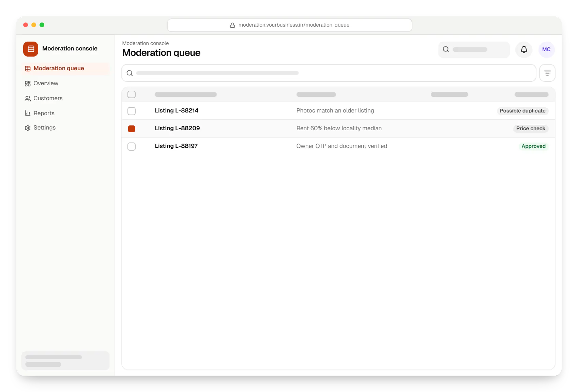Viewport: 578px width, 392px height.
Task: Click the Customers sidebar icon
Action: point(28,99)
